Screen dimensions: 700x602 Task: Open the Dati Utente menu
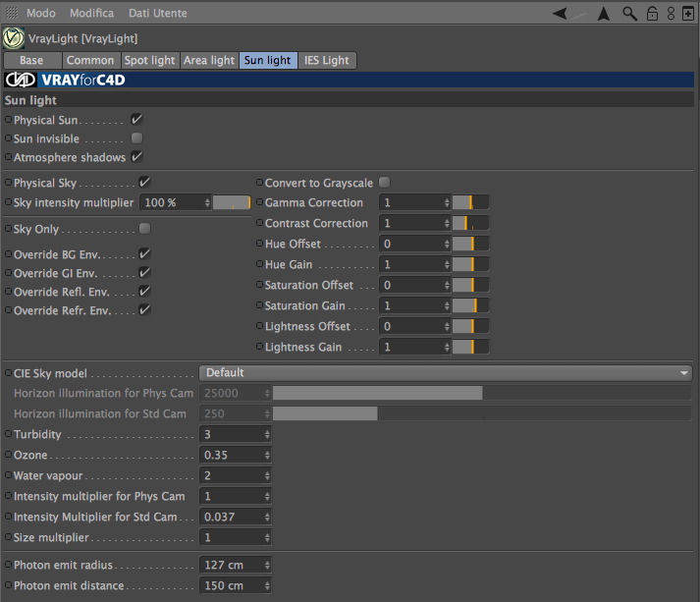pos(158,13)
